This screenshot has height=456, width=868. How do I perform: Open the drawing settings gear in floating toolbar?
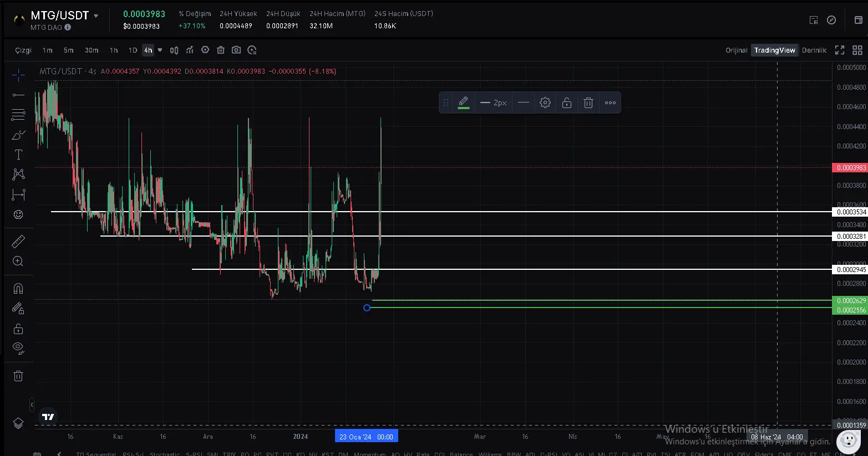click(545, 103)
